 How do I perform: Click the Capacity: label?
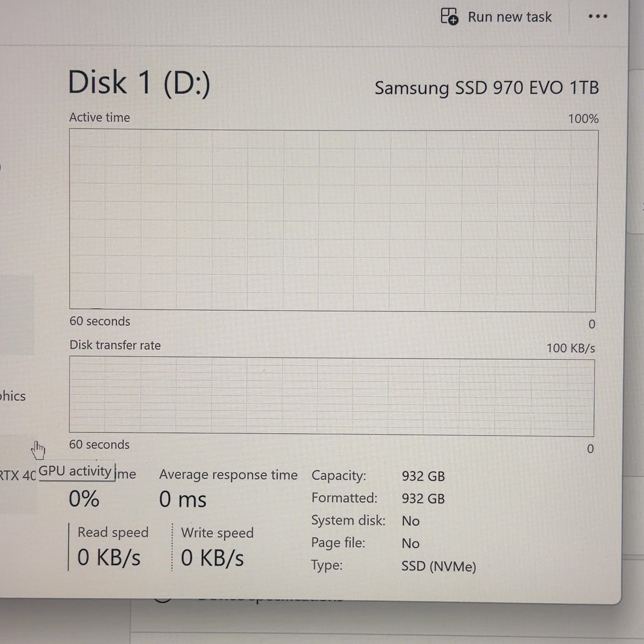point(339,476)
